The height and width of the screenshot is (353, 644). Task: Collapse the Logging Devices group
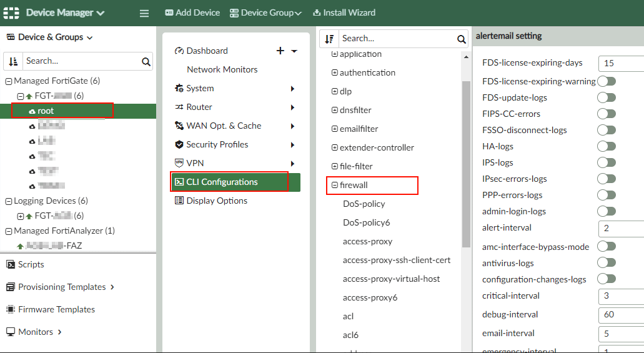pyautogui.click(x=9, y=201)
